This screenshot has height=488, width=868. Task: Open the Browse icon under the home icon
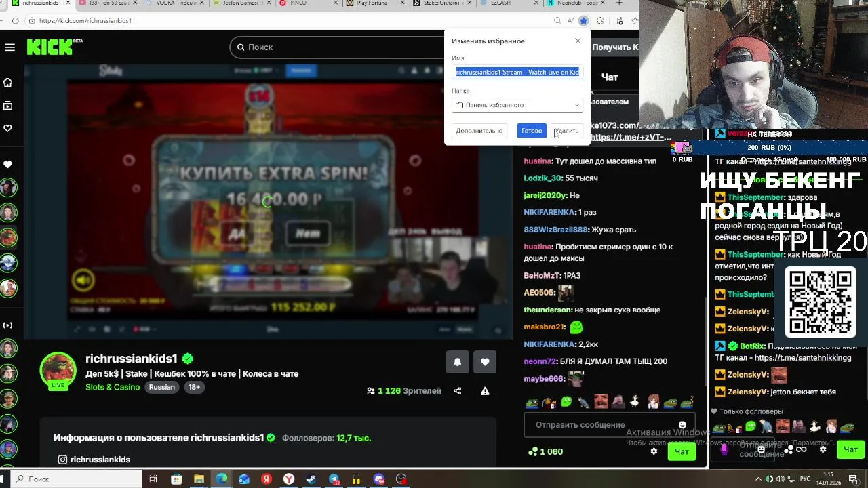tap(8, 106)
